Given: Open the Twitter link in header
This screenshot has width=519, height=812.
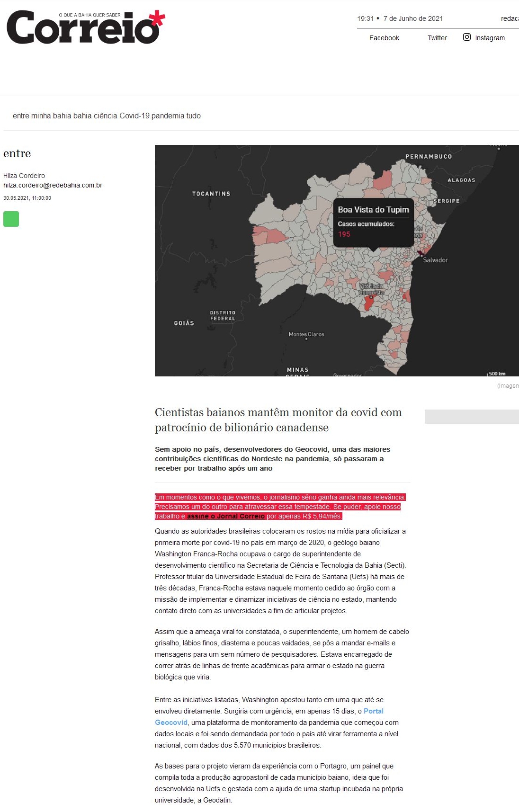Looking at the screenshot, I should coord(437,38).
